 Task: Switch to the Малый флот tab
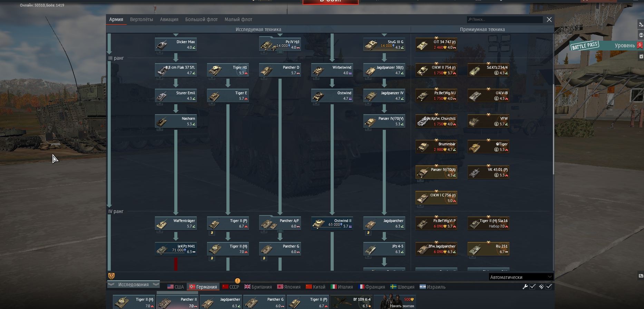click(238, 19)
